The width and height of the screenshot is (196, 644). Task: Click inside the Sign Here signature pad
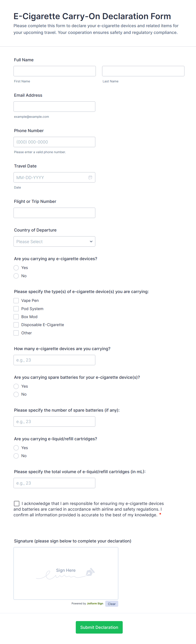[x=66, y=573]
